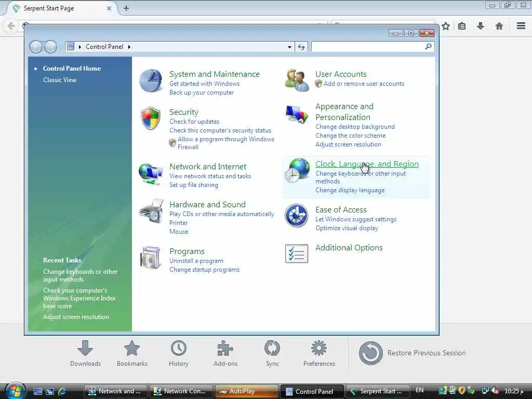Open Back up your computer link
This screenshot has width=532, height=399.
click(x=202, y=92)
